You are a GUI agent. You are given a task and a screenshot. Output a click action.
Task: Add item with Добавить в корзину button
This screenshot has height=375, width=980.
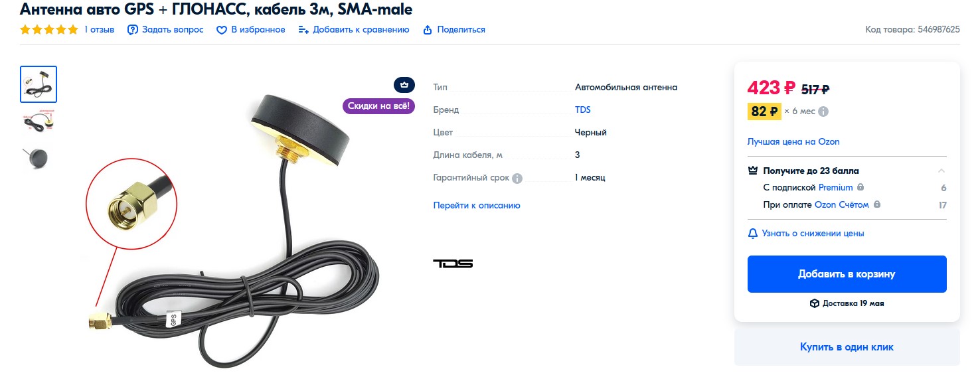pyautogui.click(x=847, y=274)
